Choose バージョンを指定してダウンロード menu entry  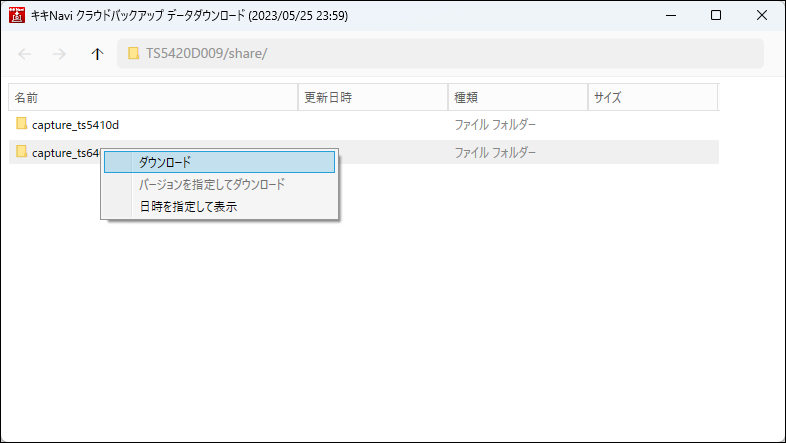point(211,185)
